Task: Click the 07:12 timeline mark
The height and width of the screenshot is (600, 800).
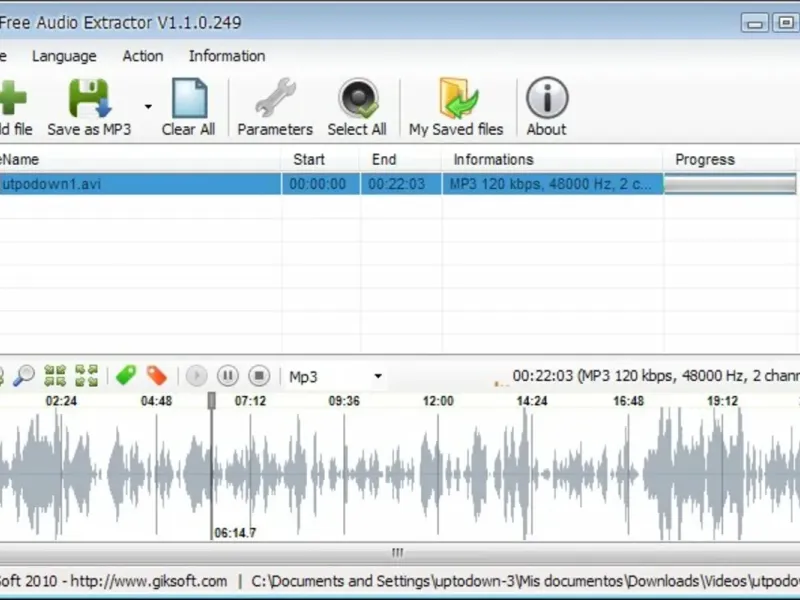Action: (x=251, y=401)
